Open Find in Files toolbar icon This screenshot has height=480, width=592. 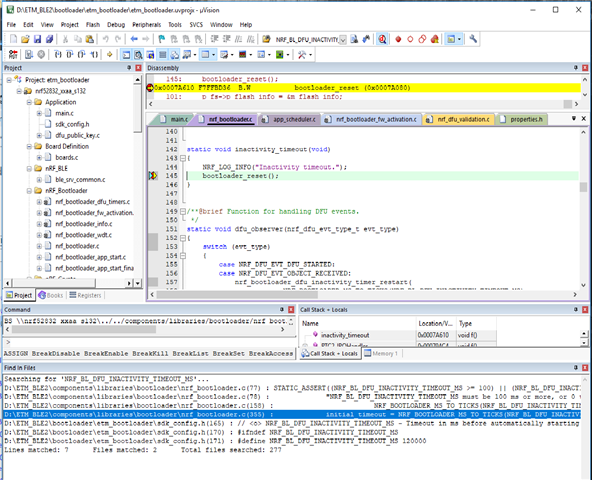266,39
